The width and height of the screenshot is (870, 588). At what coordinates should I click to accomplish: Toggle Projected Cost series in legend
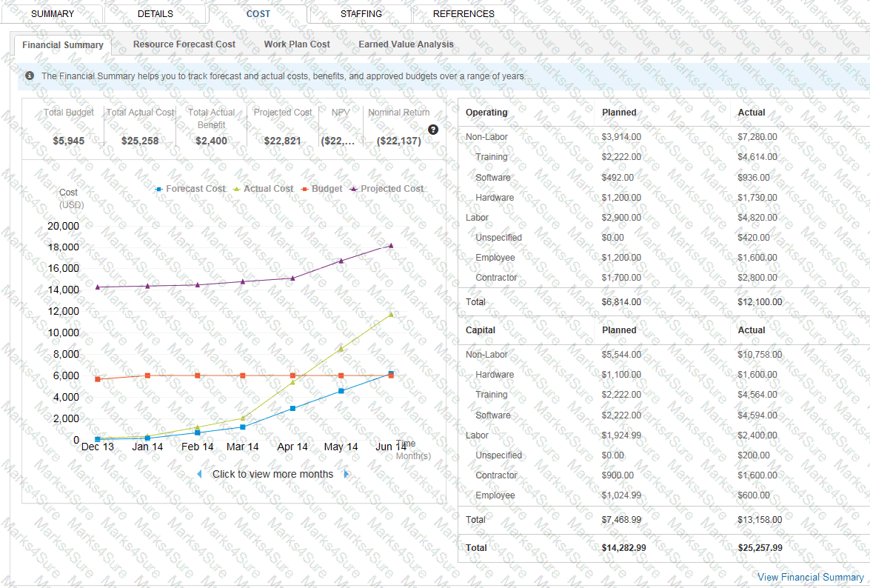(387, 189)
